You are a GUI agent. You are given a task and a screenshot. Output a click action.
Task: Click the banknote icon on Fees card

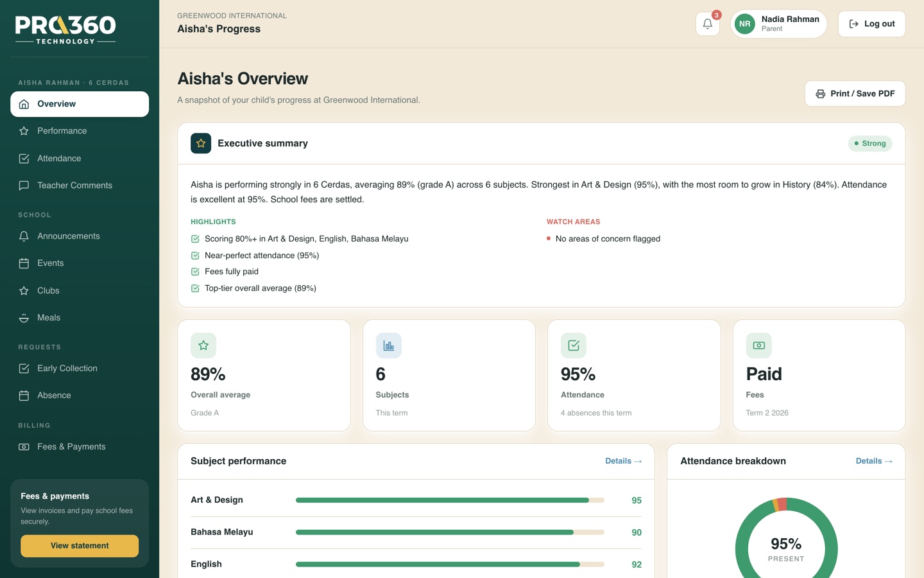(758, 346)
